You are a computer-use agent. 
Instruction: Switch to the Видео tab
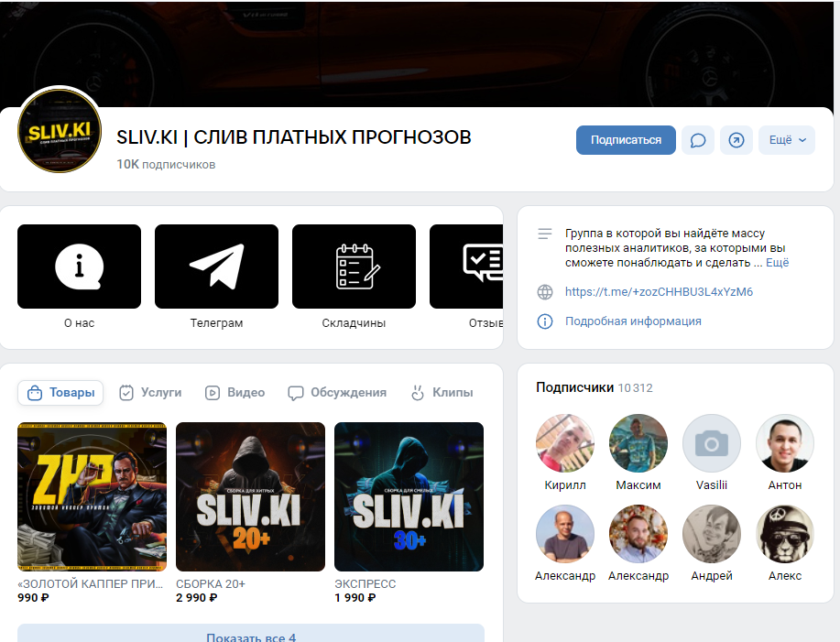(x=235, y=393)
